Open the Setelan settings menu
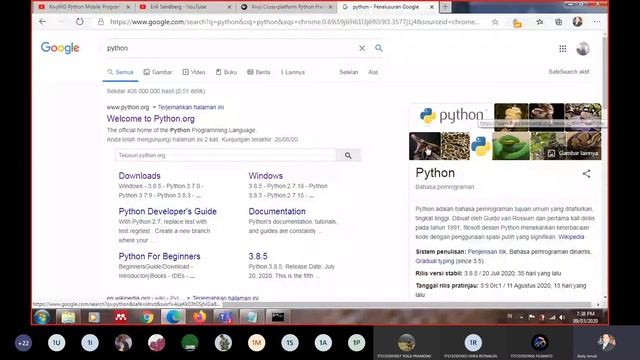 pyautogui.click(x=349, y=72)
